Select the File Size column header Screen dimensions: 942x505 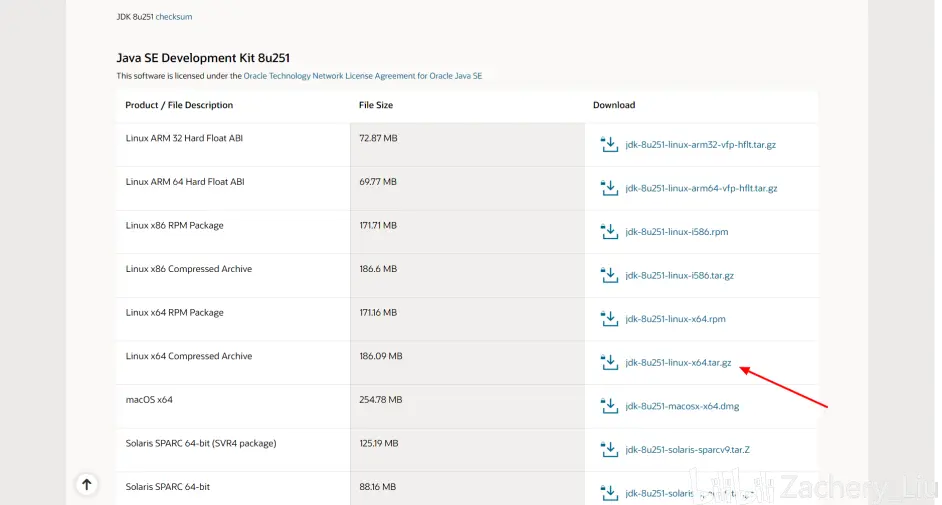375,105
